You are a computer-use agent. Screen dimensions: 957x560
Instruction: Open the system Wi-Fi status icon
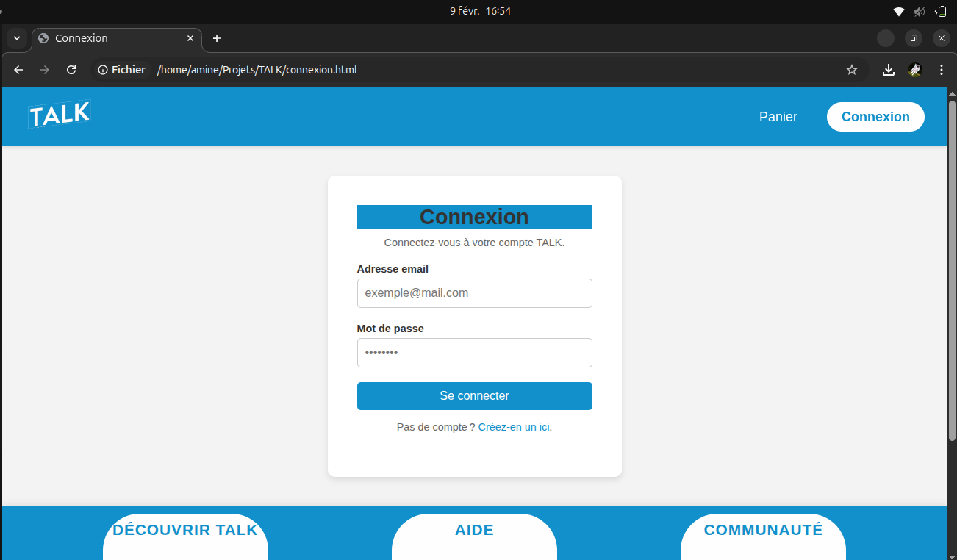(898, 11)
